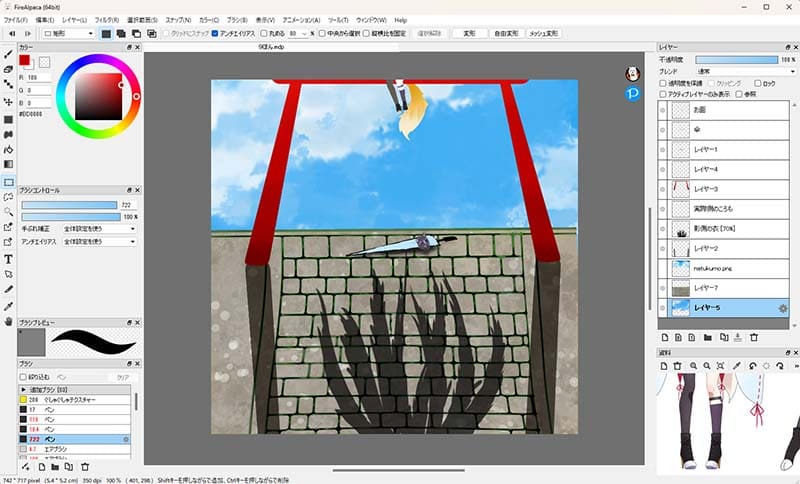
Task: Click the クリア button in brush panel
Action: pos(123,377)
